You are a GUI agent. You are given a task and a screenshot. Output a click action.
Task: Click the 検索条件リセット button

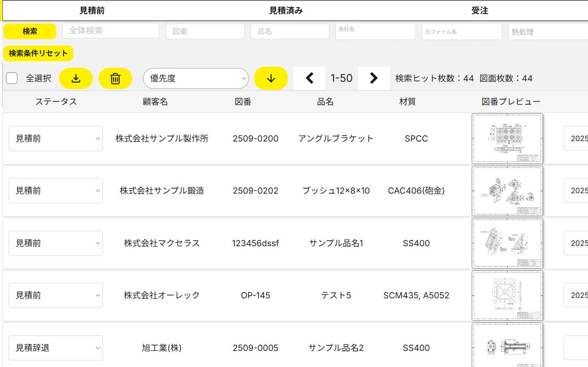(x=38, y=53)
